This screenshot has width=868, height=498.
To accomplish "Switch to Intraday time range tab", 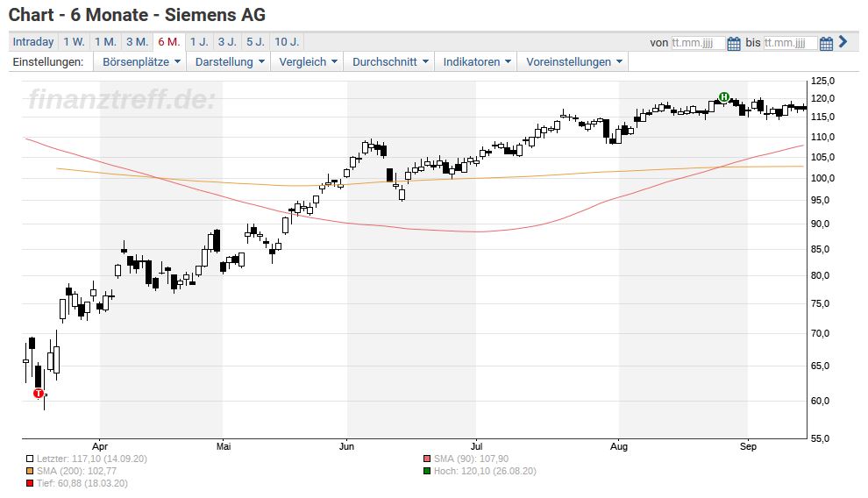I will 33,42.
